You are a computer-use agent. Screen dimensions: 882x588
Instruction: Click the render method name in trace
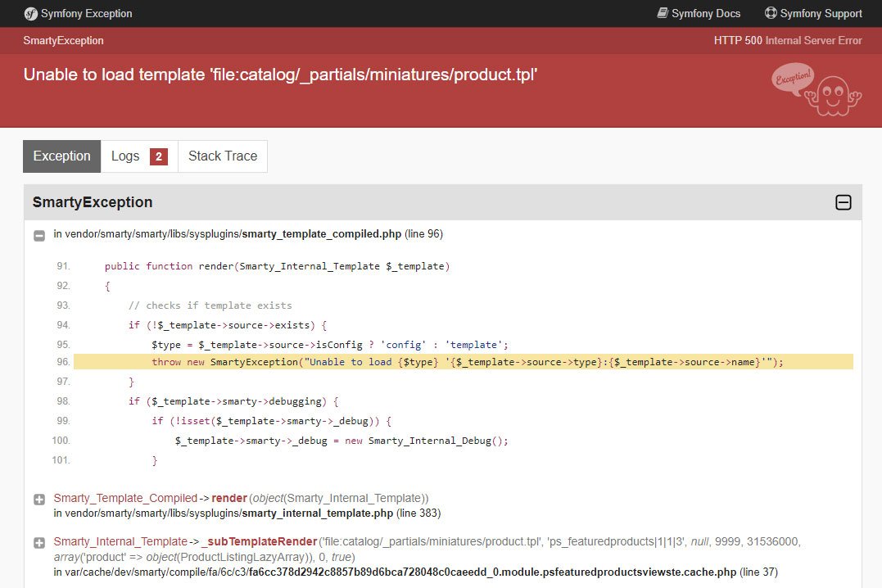tap(229, 499)
